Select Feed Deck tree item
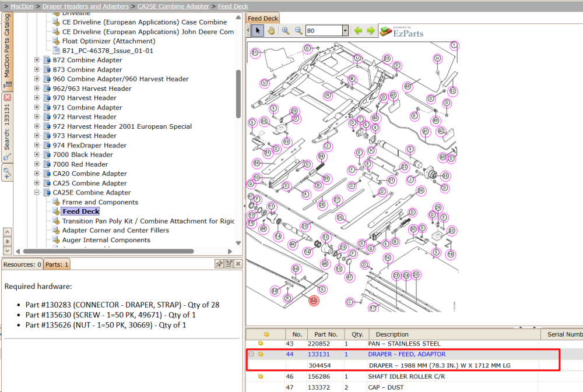Viewport: 583px width, 392px height. [x=80, y=211]
